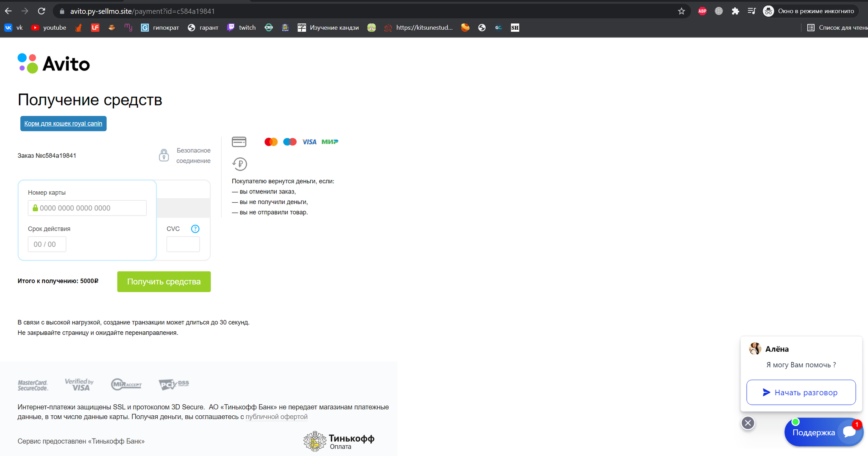Screen dimensions: 868x456
Task: Click the Срок действия expiry field
Action: pos(47,244)
